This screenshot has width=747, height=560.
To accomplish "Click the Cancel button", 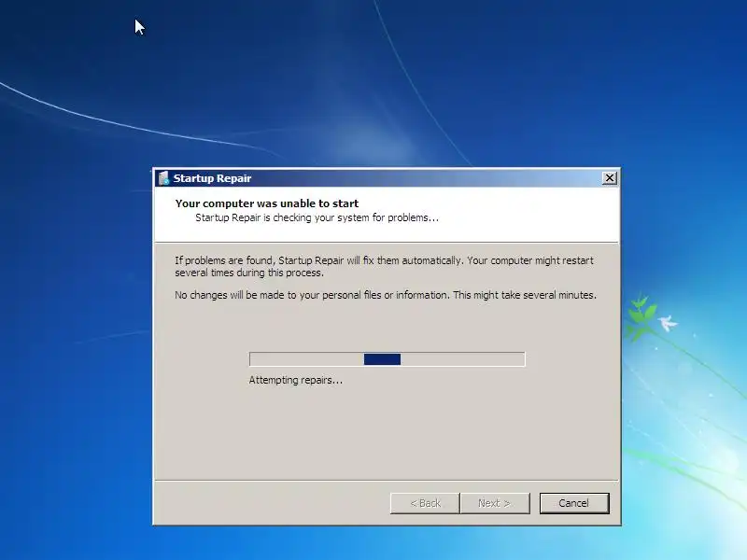I will [574, 503].
